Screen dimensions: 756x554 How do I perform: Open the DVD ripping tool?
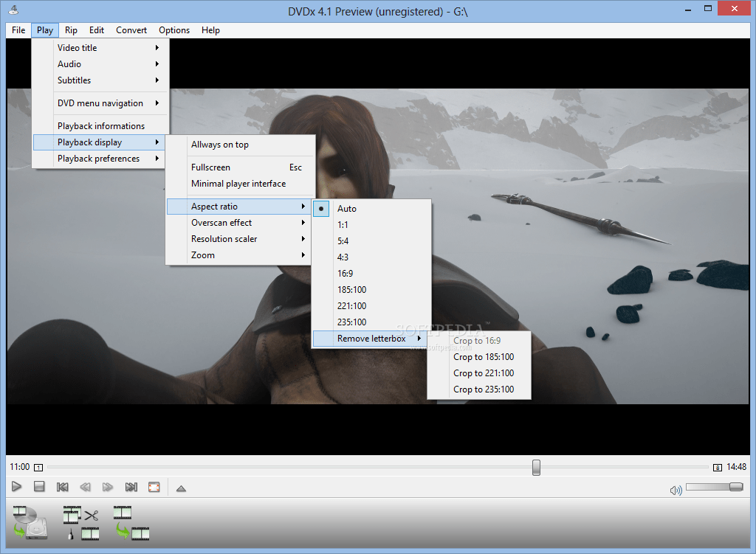(30, 522)
